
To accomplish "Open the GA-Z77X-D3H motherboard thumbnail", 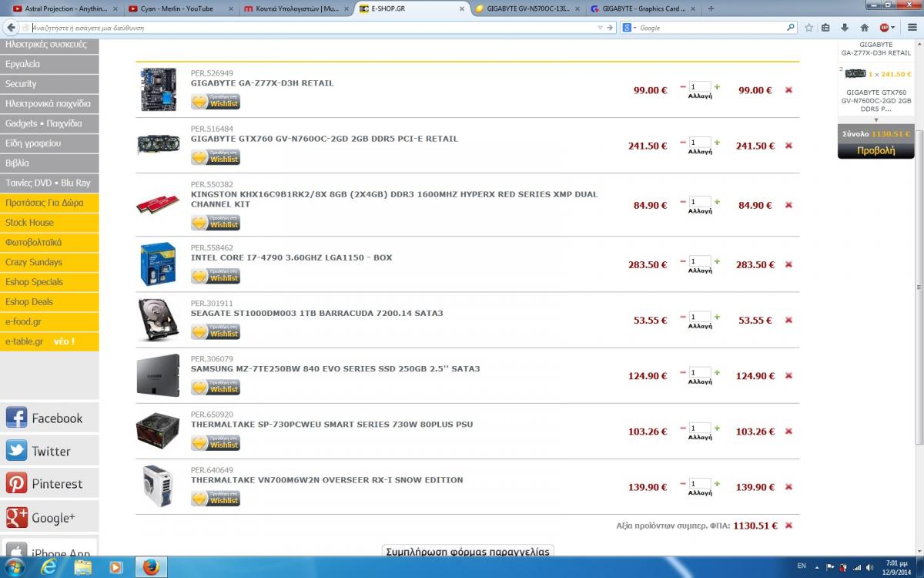I will [x=159, y=89].
